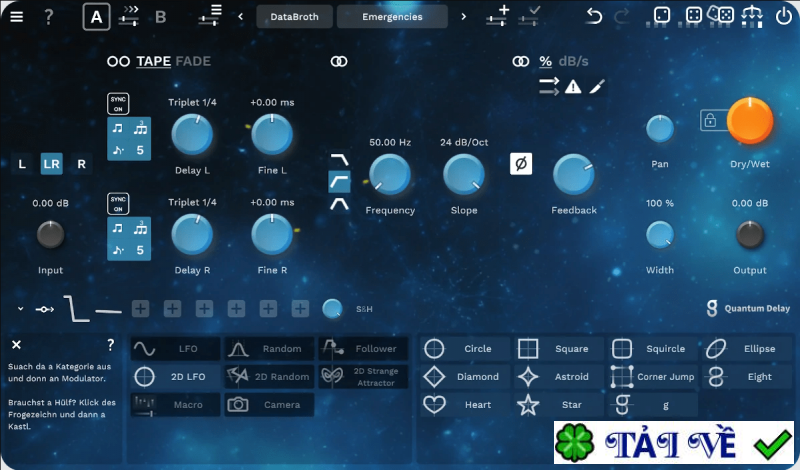Click the Slope knob
Viewport: 800px width, 470px height.
[464, 175]
